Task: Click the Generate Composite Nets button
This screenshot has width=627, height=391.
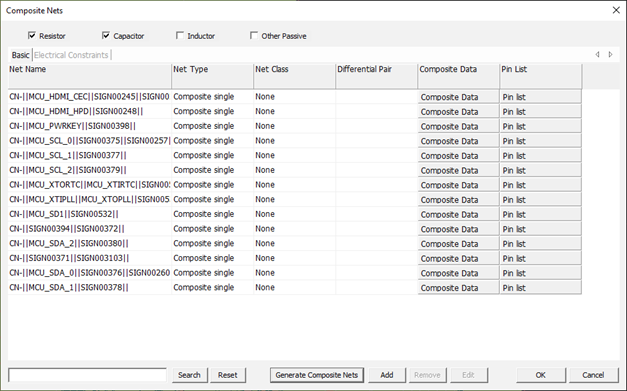Action: [x=317, y=375]
